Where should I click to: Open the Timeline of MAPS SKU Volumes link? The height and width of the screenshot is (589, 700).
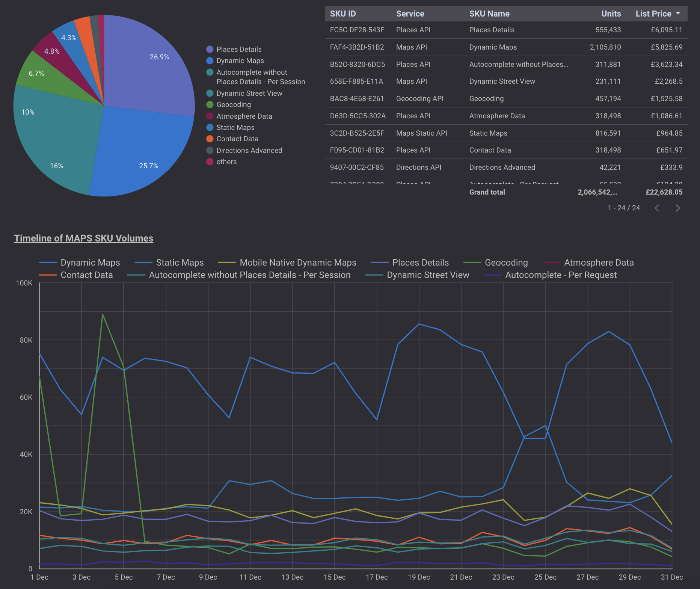(x=83, y=238)
